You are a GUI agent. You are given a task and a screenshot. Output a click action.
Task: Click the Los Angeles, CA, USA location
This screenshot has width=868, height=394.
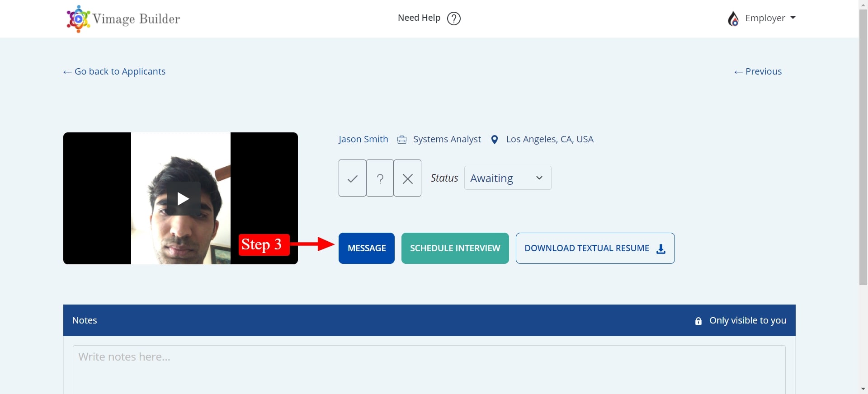click(x=550, y=139)
